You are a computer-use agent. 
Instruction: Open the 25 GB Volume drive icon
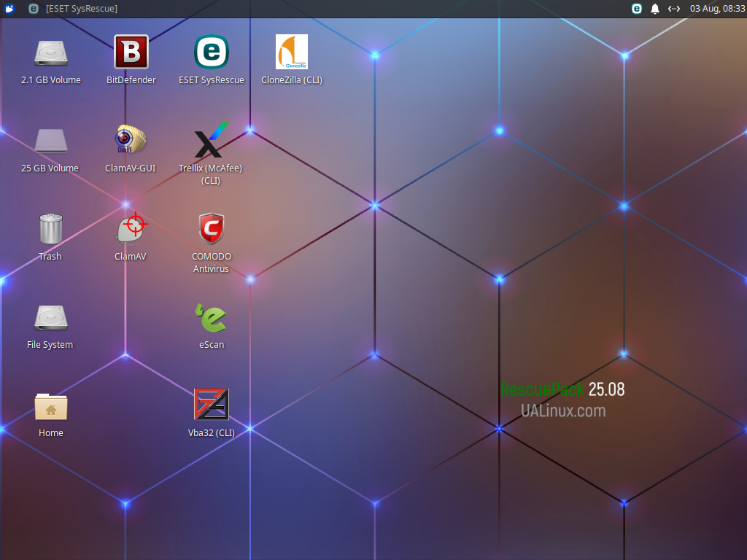pyautogui.click(x=51, y=141)
